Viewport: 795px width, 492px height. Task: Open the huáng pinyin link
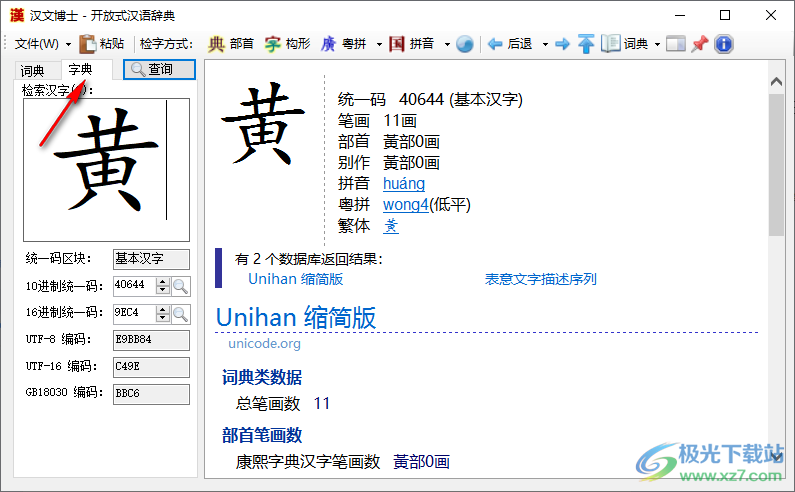point(404,184)
